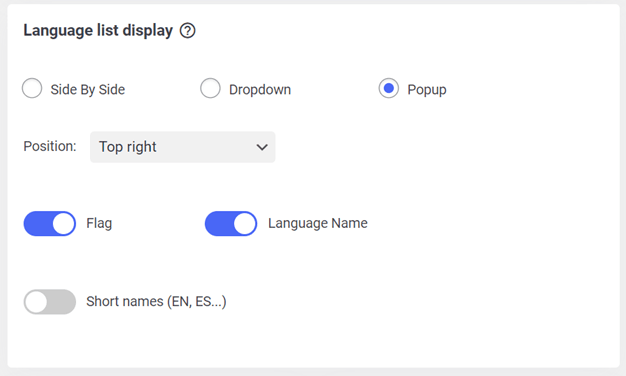Turn off the Flag toggle

point(50,224)
